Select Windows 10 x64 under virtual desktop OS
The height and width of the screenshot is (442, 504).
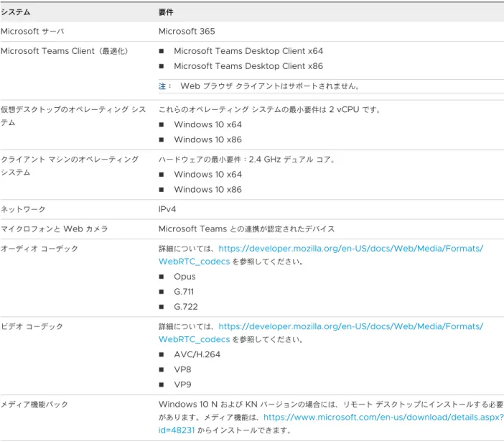click(x=208, y=124)
